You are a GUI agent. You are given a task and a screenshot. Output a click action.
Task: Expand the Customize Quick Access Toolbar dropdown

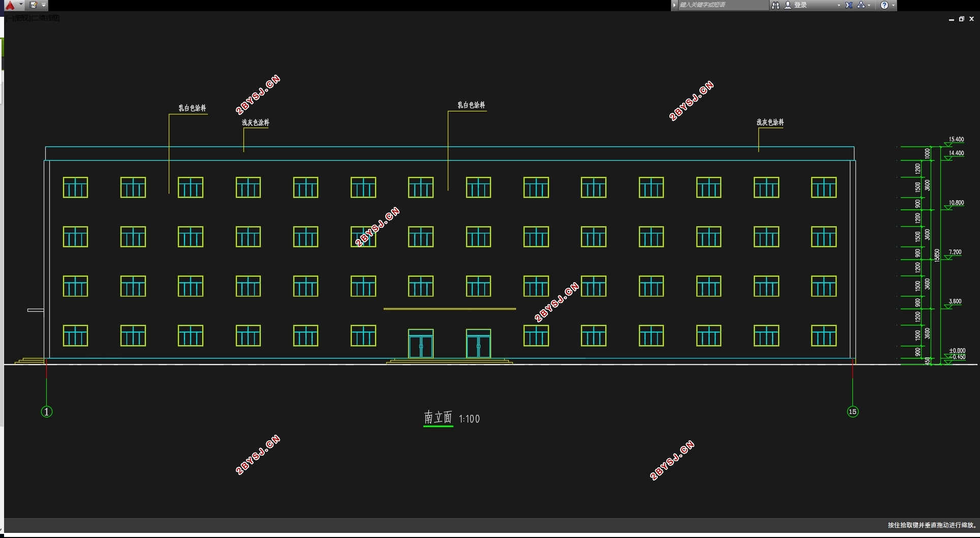44,5
